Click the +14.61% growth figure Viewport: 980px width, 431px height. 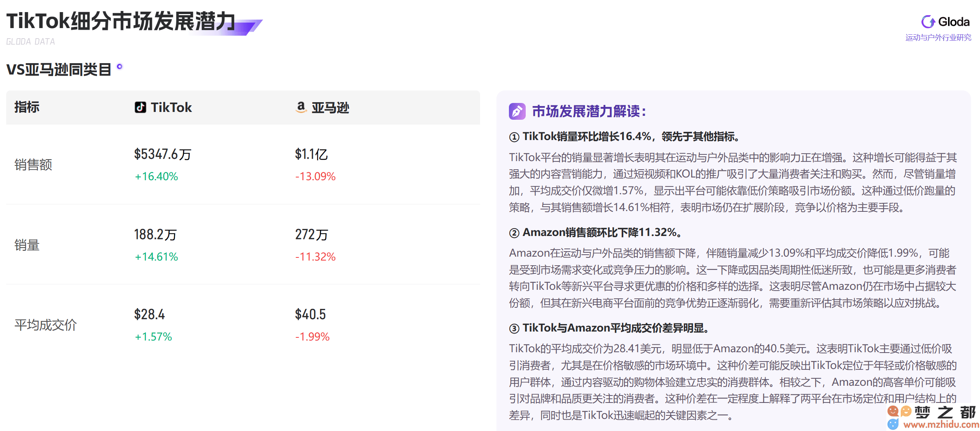click(156, 257)
